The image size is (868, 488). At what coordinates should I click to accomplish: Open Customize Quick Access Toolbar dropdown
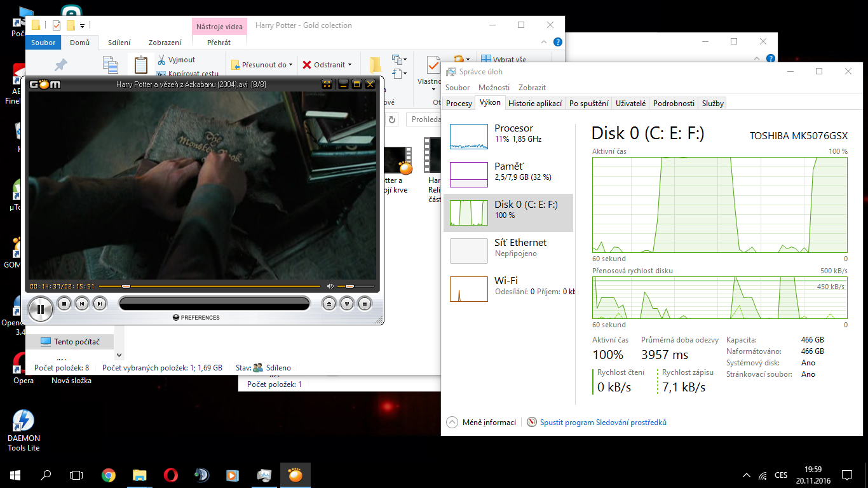(83, 25)
